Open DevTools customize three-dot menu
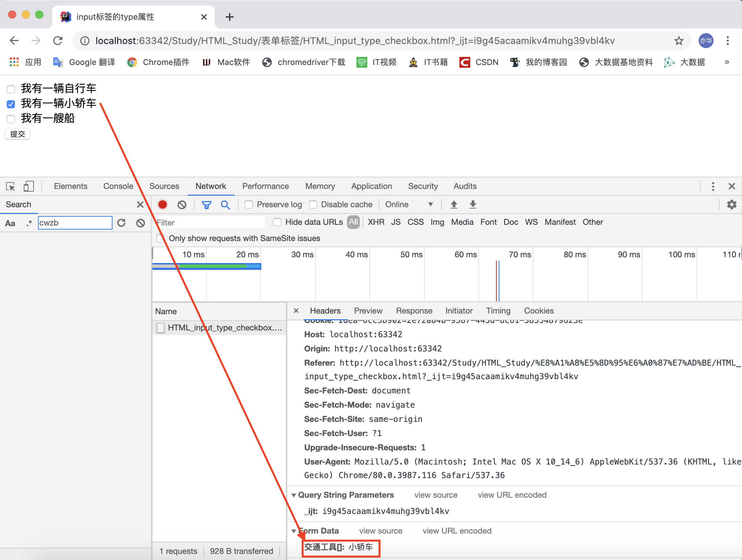742x560 pixels. 713,186
